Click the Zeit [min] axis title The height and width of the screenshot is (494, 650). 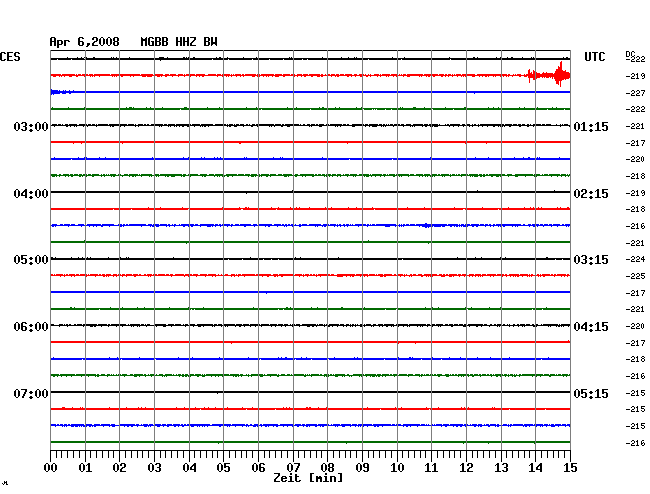308,478
